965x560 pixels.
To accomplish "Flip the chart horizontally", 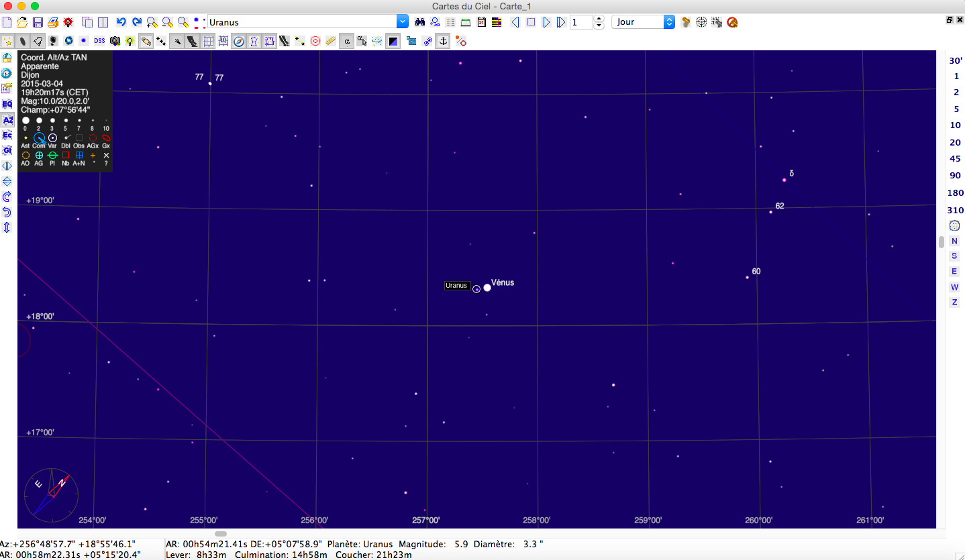I will click(7, 166).
